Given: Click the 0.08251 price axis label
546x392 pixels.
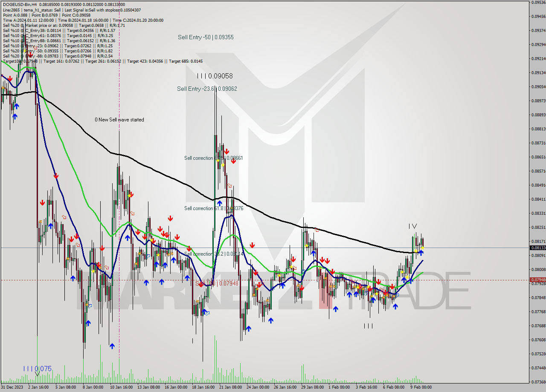Looking at the screenshot, I should click(x=538, y=227).
